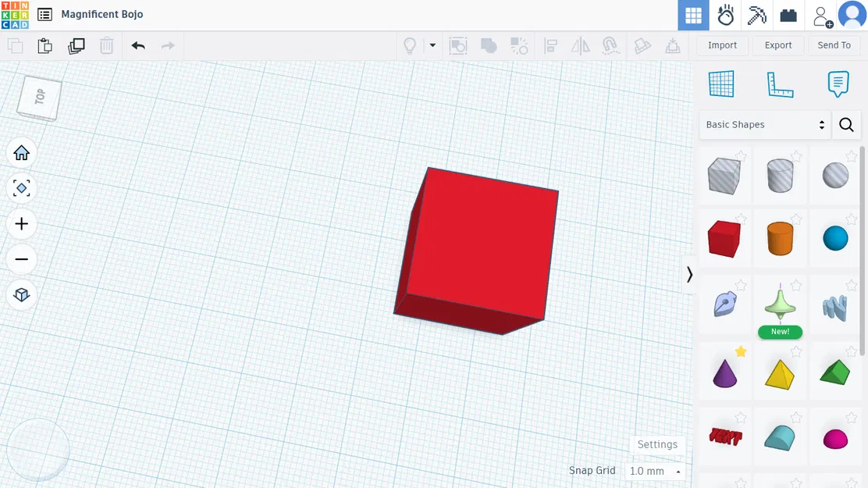Select the red Box shape
Screen dimensions: 868x488
(x=724, y=239)
